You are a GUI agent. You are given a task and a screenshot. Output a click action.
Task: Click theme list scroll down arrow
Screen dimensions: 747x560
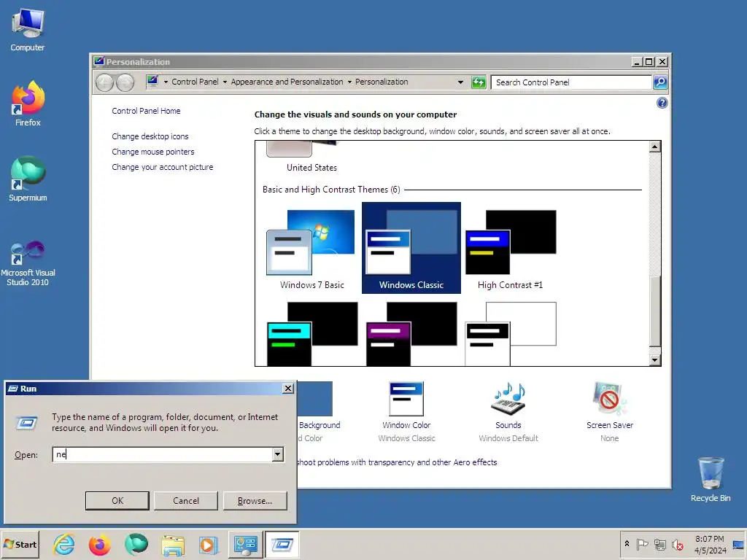coord(655,360)
